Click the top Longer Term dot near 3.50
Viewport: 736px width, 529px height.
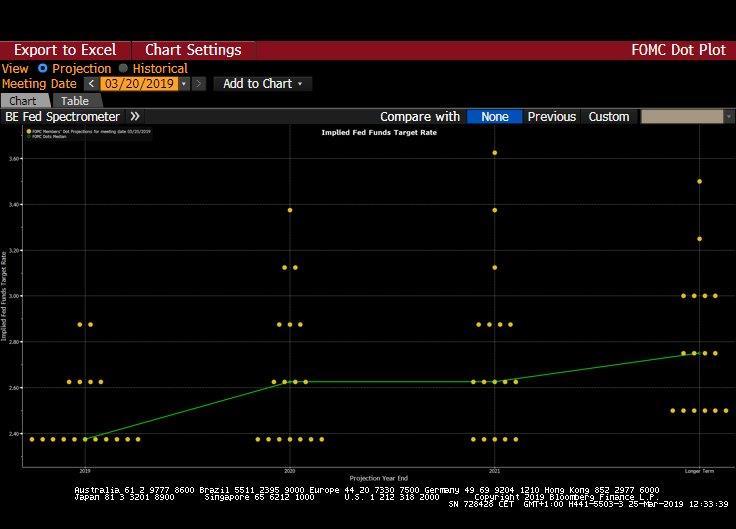point(699,181)
